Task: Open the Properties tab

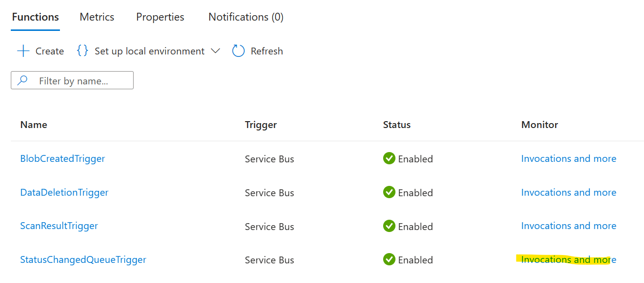Action: pyautogui.click(x=160, y=17)
